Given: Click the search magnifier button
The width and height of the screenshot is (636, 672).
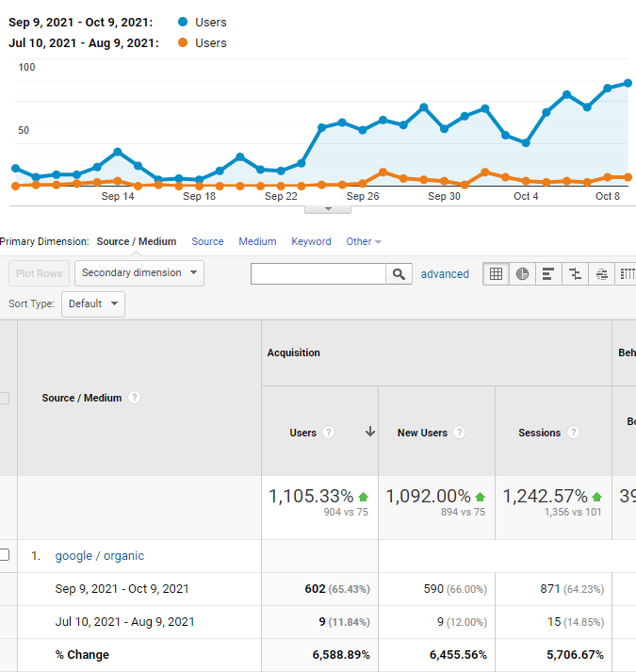Looking at the screenshot, I should coord(399,274).
